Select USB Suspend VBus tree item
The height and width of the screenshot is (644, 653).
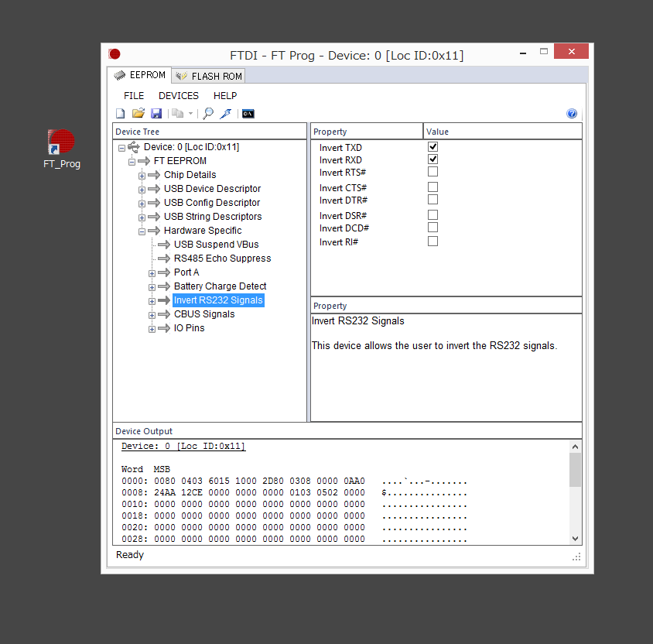tap(216, 245)
